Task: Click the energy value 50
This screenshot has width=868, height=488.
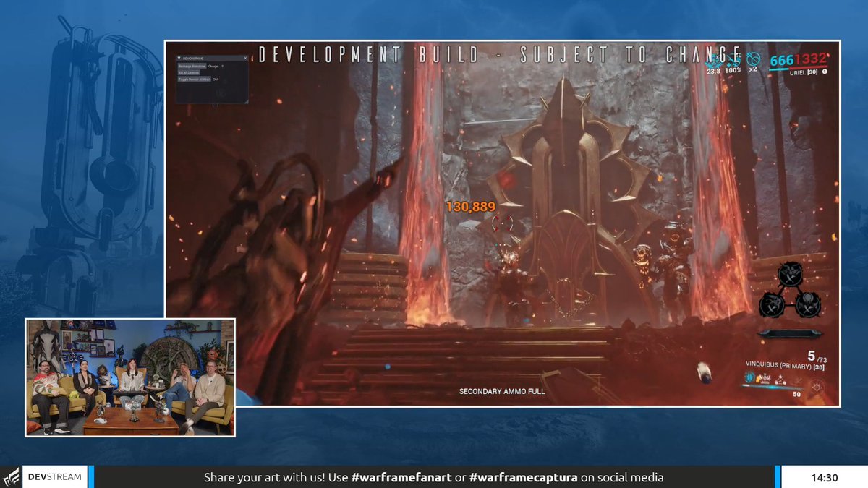Action: point(797,395)
